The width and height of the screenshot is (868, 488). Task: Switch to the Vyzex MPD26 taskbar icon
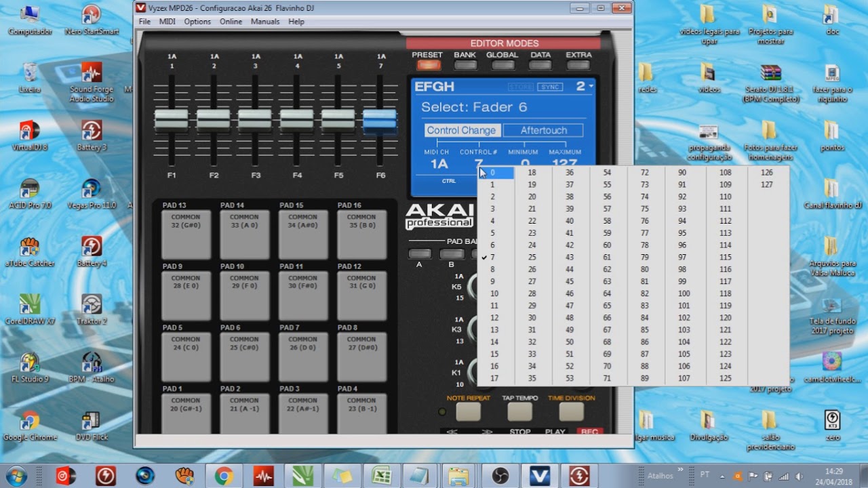539,476
